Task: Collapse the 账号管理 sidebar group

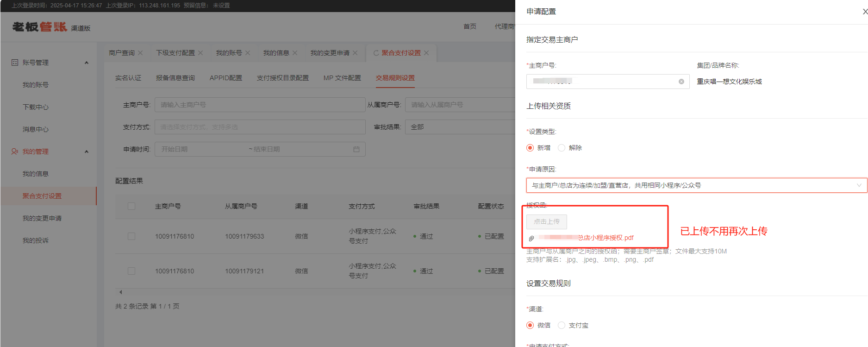Action: [87, 63]
